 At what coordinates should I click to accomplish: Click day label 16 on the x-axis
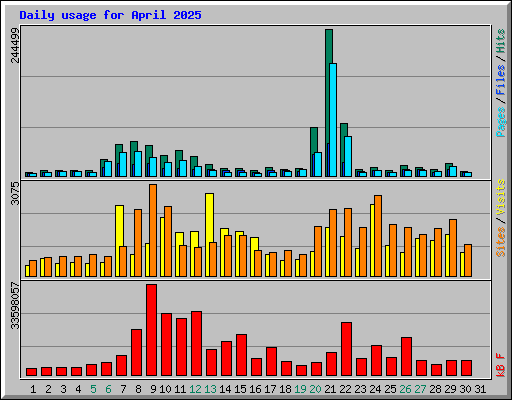coord(255,389)
